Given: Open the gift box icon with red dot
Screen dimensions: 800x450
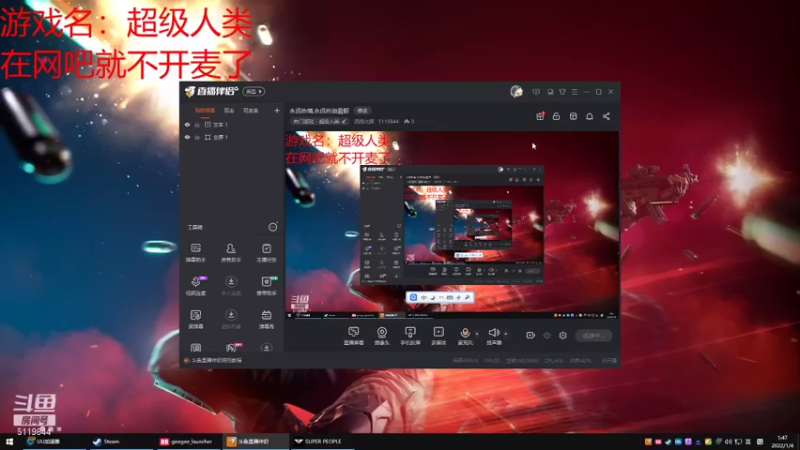Looking at the screenshot, I should [x=540, y=116].
